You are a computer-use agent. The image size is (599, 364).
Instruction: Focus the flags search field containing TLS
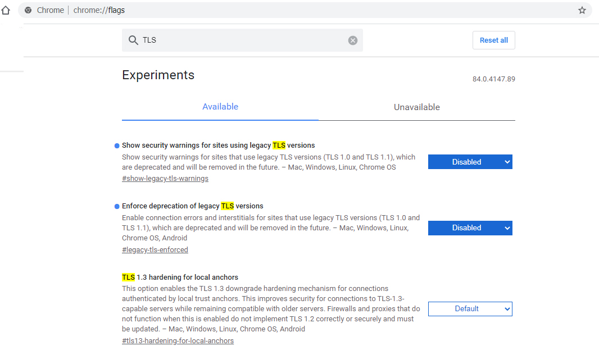(242, 40)
